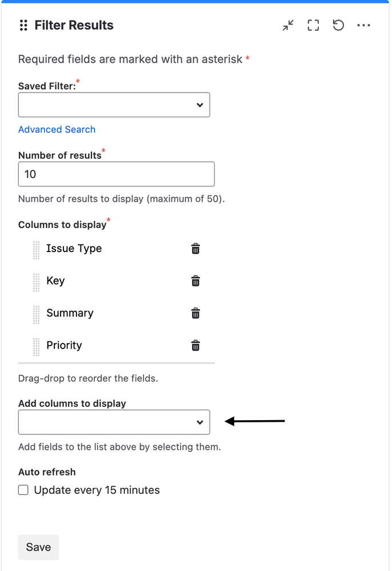The height and width of the screenshot is (571, 392).
Task: Open the Saved Filter dropdown
Action: [x=114, y=105]
